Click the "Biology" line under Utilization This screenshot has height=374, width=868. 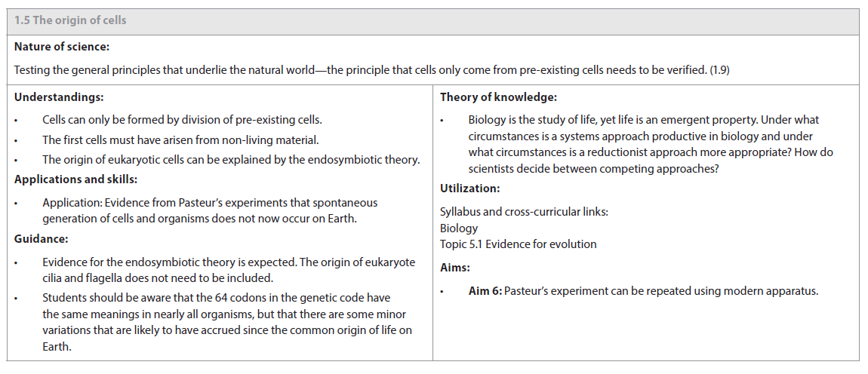point(459,228)
